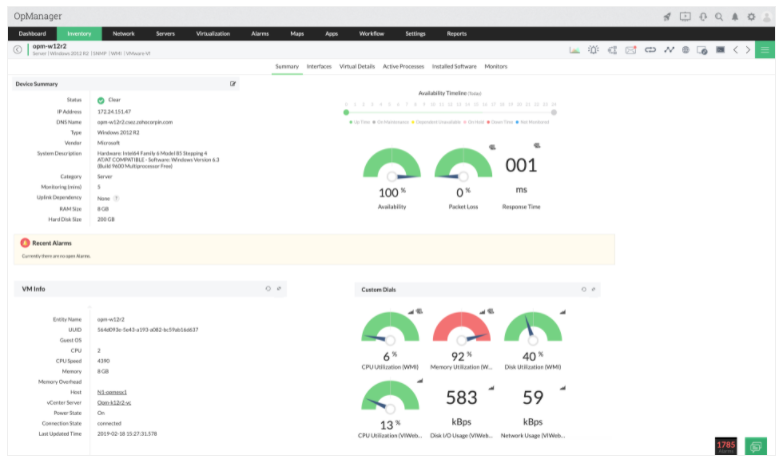Go back using the circled arrow icon
This screenshot has height=464, width=784.
click(18, 50)
